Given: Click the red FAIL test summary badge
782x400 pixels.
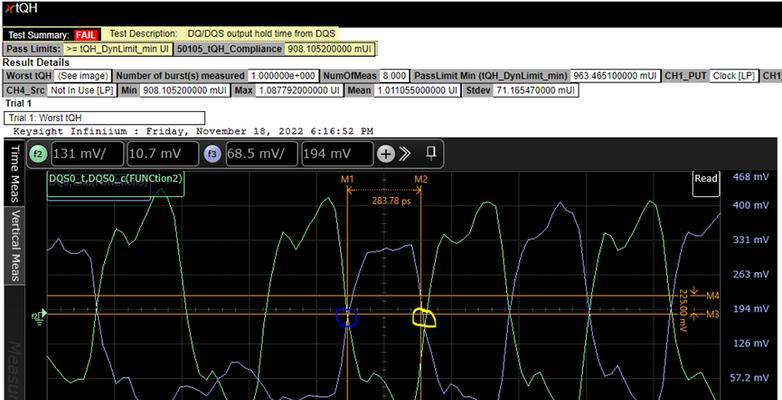Looking at the screenshot, I should pyautogui.click(x=87, y=35).
